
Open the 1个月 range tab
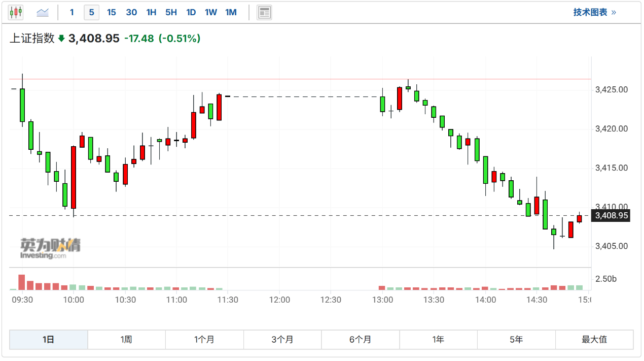click(204, 340)
